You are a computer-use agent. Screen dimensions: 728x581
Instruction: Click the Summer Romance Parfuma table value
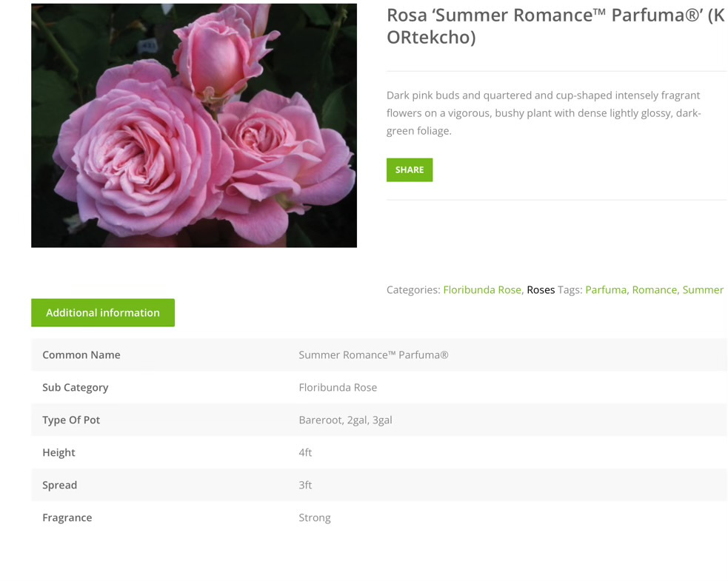(x=373, y=355)
